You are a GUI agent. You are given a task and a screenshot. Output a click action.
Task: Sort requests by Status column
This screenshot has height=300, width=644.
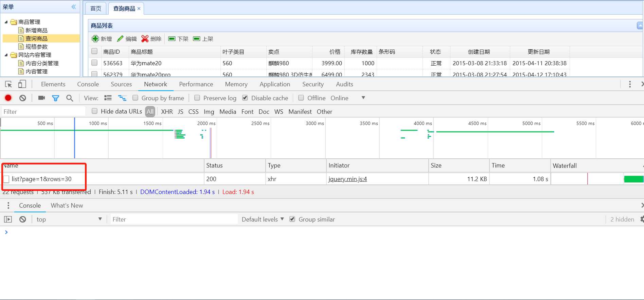coord(234,165)
